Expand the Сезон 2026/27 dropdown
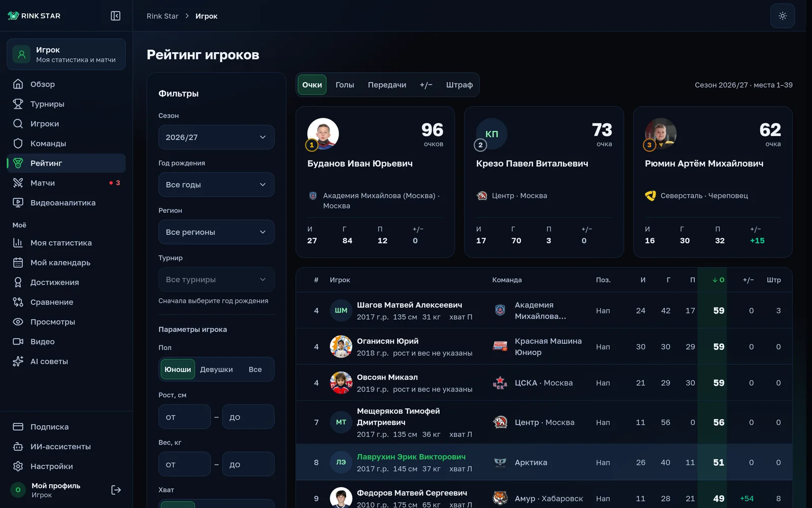 (216, 137)
